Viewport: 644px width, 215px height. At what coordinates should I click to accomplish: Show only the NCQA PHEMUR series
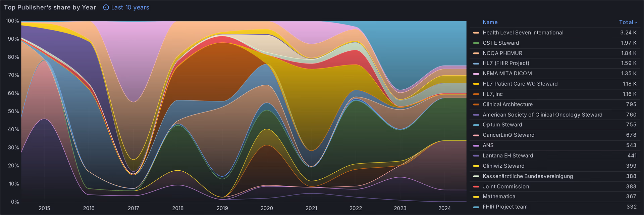[x=502, y=53]
